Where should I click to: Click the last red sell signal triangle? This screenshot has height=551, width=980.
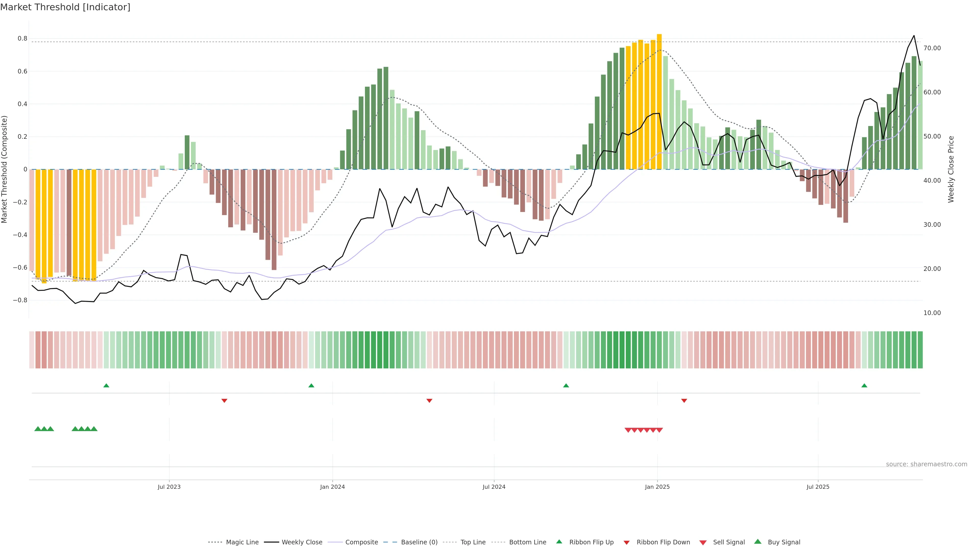click(659, 430)
